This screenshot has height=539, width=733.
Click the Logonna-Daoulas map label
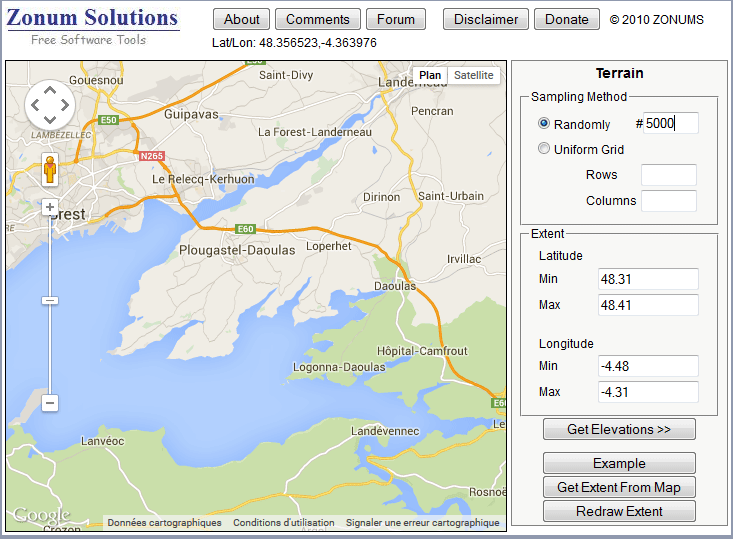click(x=339, y=367)
